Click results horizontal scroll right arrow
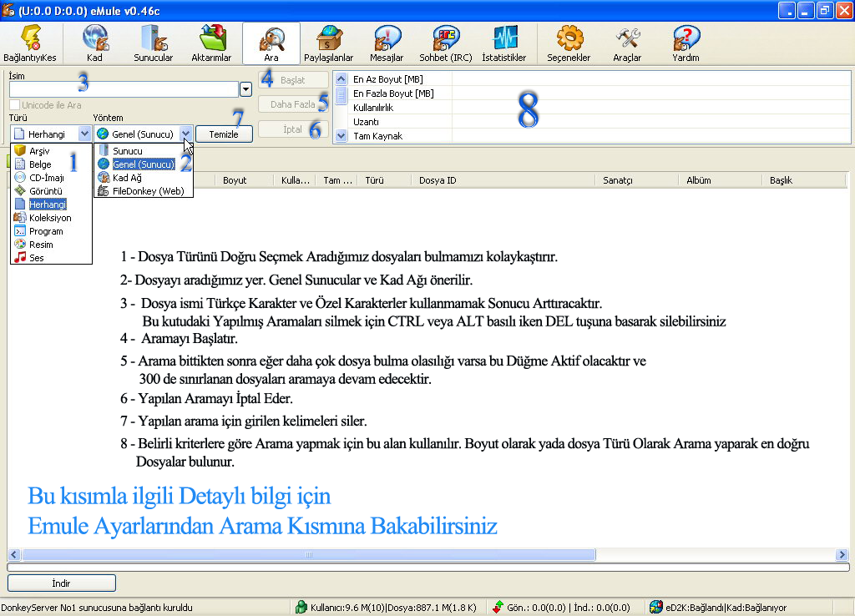The width and height of the screenshot is (855, 616). click(842, 555)
